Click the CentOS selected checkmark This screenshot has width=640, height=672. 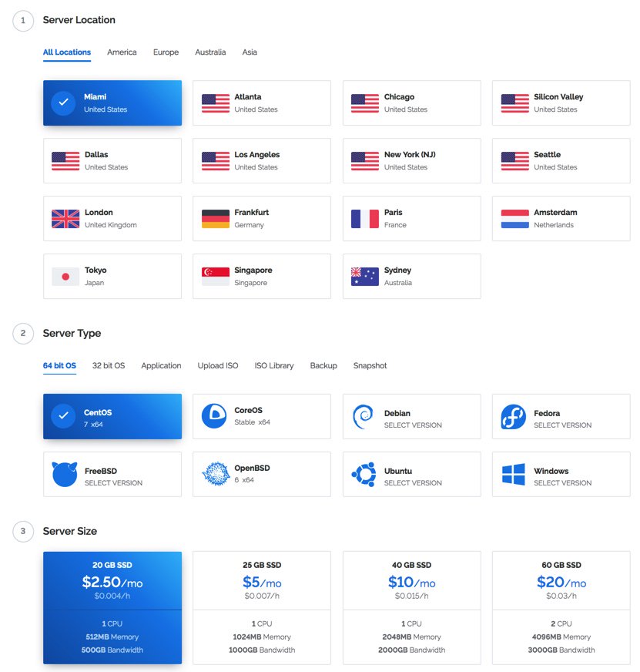[x=63, y=415]
